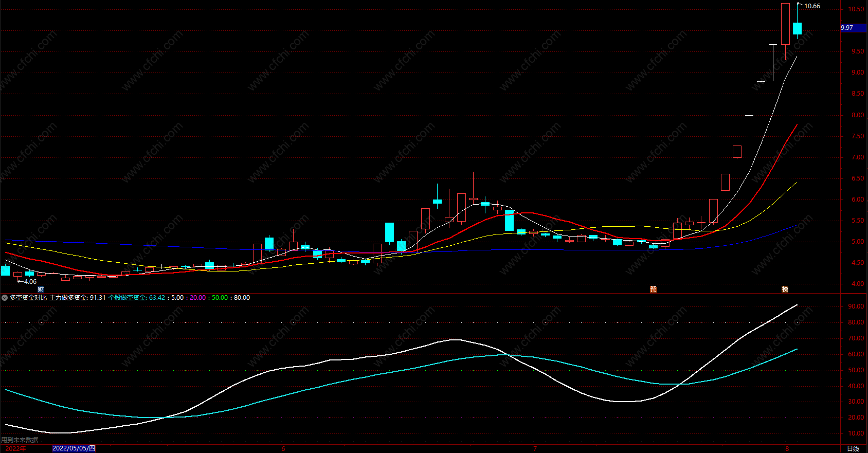Open the 日线 period selector

click(x=853, y=449)
